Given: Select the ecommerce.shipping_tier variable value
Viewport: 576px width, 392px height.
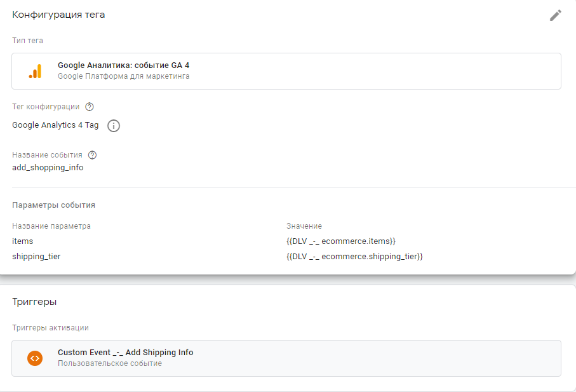Looking at the screenshot, I should [354, 256].
